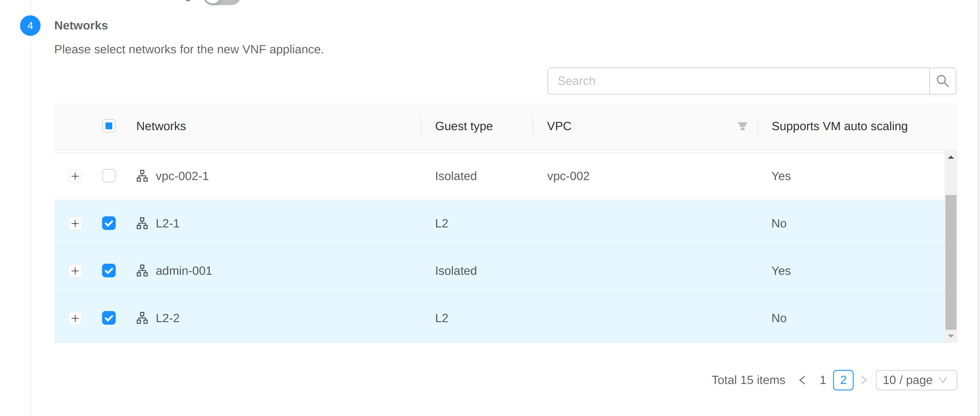This screenshot has height=416, width=980.
Task: Check the vpc-002-1 network
Action: pyautogui.click(x=109, y=175)
